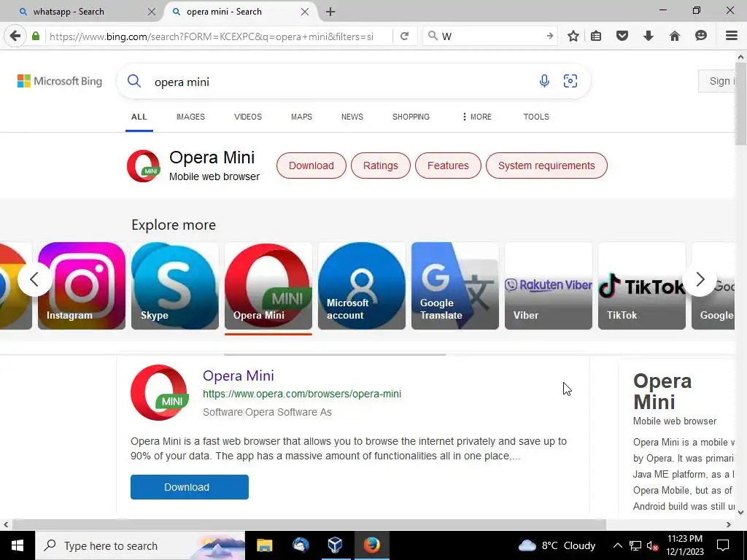Advance carousel with right chevron

tap(700, 279)
